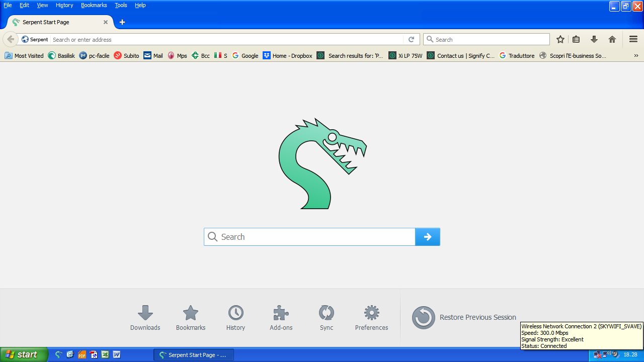This screenshot has width=644, height=362.
Task: Open Search results for bookmark
Action: coord(350,56)
